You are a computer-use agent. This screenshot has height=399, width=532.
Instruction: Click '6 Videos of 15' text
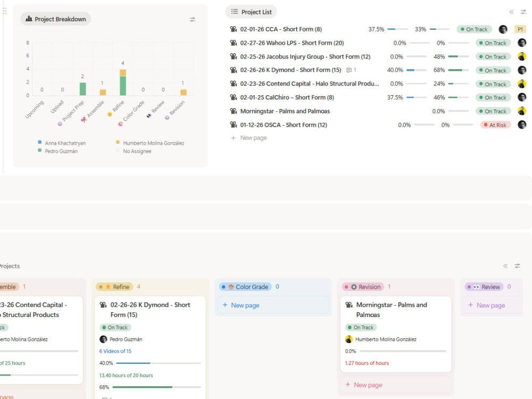click(x=115, y=351)
